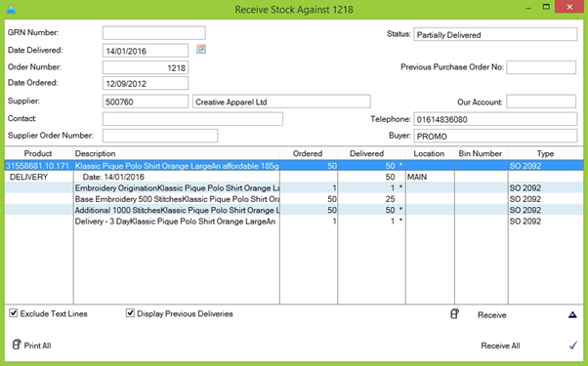Screen dimensions: 588x366
Task: Click the Bin Number column header
Action: 482,153
